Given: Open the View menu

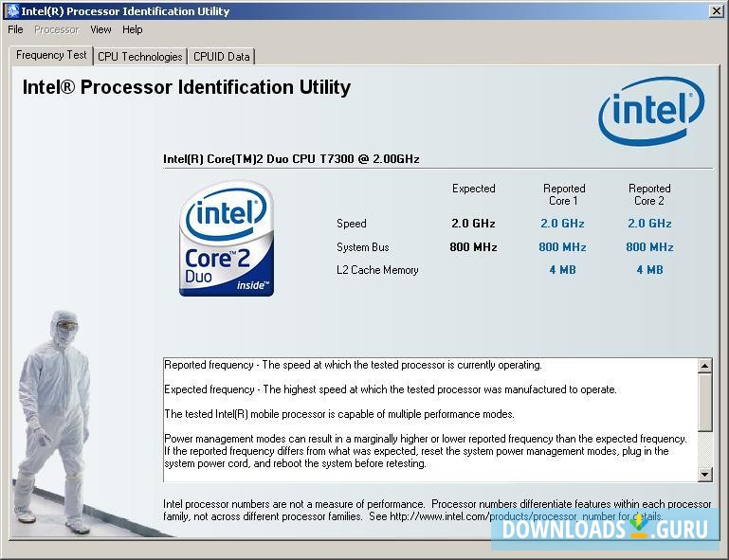Looking at the screenshot, I should pos(100,29).
